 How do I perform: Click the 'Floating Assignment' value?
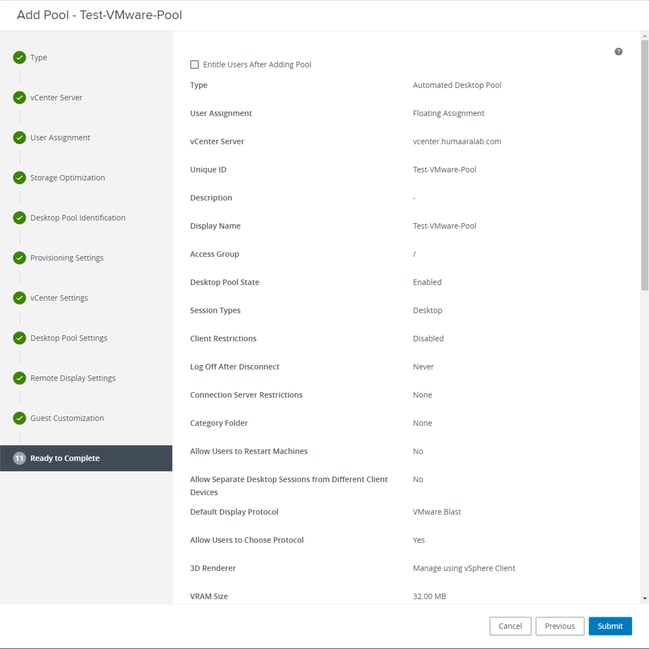(448, 113)
